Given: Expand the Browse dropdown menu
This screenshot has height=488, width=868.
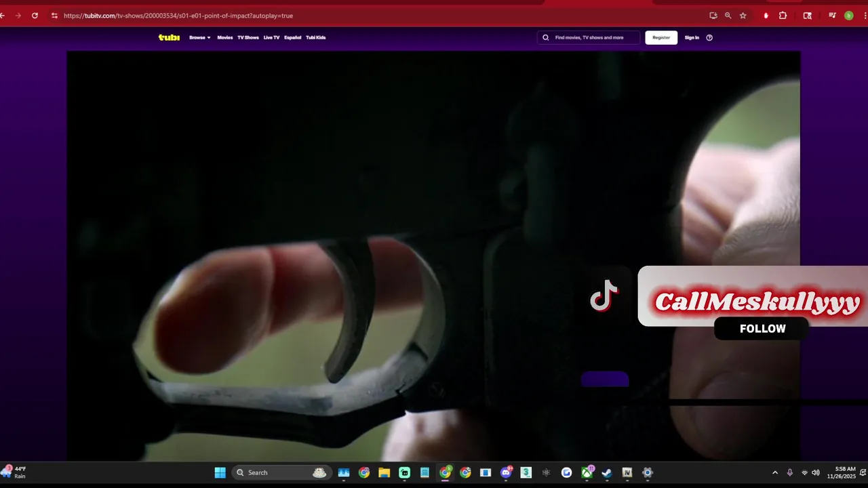Looking at the screenshot, I should point(200,37).
